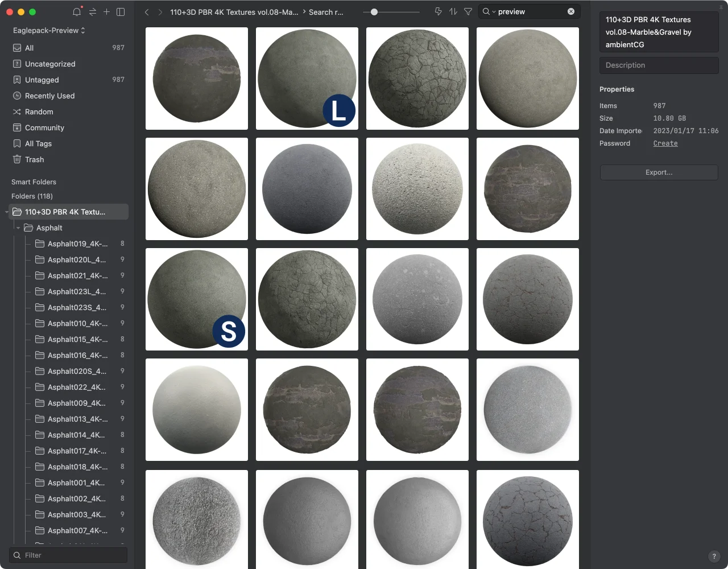Open Random items
This screenshot has height=569, width=728.
[x=68, y=112]
